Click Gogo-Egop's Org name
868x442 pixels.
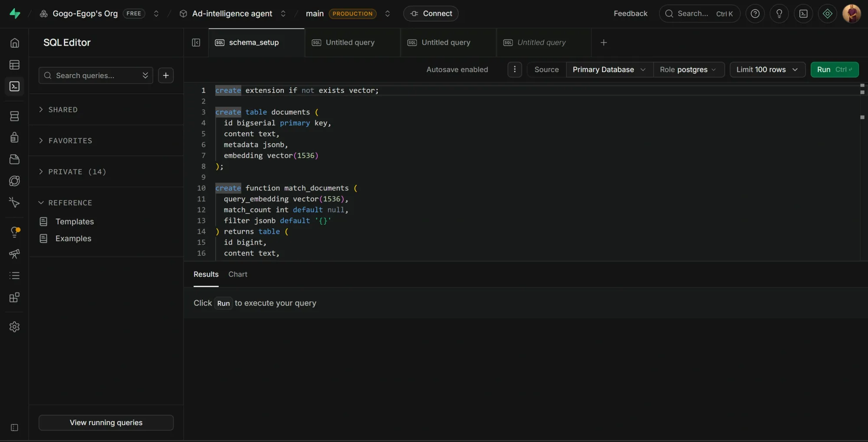85,13
